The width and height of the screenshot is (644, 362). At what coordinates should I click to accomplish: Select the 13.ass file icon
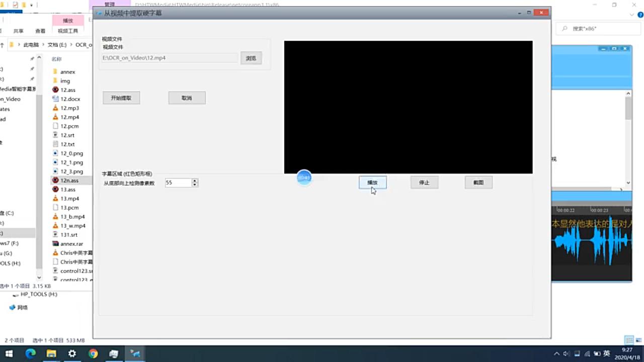click(x=56, y=190)
